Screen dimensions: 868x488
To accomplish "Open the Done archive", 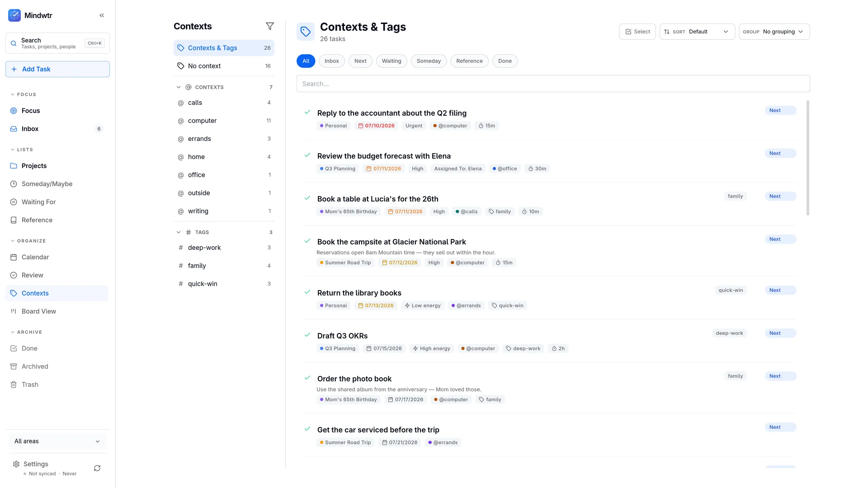I will click(x=57, y=348).
